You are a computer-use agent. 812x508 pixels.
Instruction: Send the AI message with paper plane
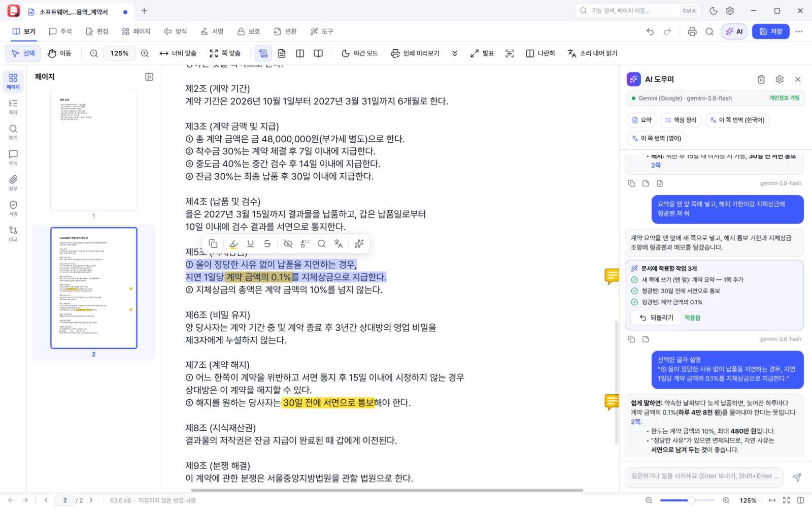tap(797, 477)
